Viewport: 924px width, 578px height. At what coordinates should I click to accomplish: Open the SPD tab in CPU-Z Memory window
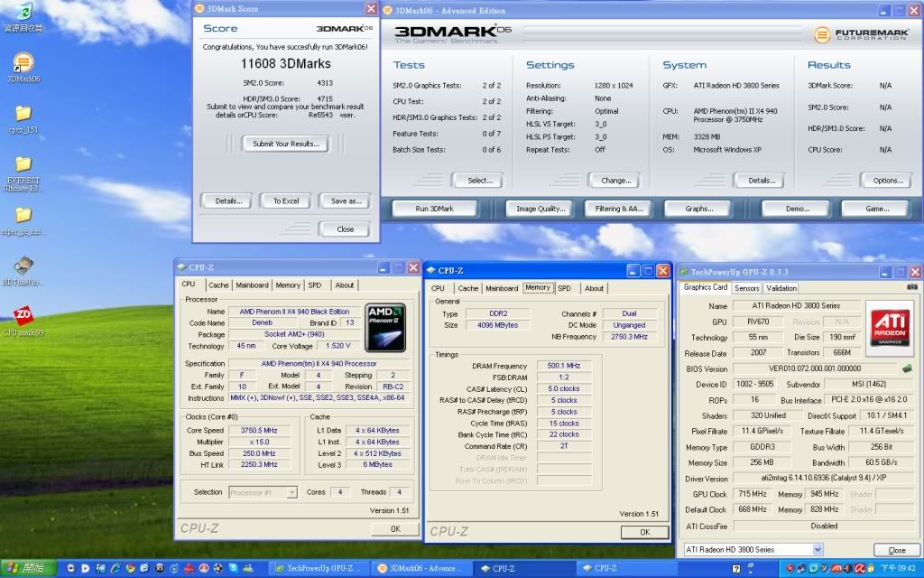click(564, 288)
